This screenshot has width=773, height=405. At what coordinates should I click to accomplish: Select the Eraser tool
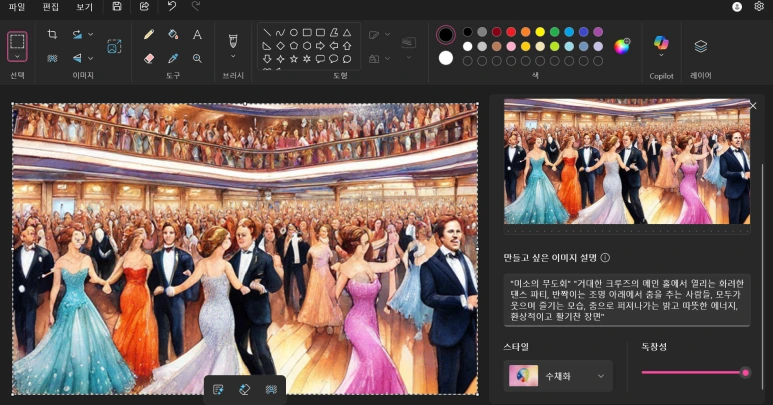pos(149,58)
